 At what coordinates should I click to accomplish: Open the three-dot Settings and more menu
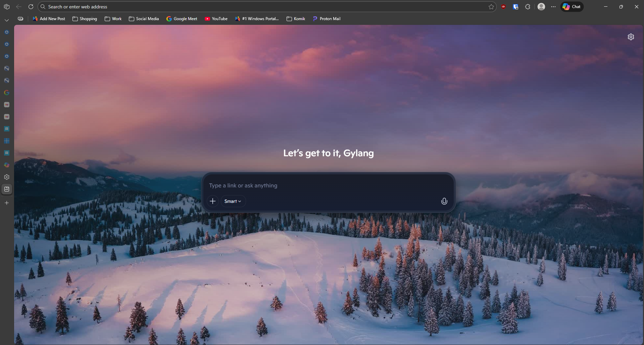point(553,7)
